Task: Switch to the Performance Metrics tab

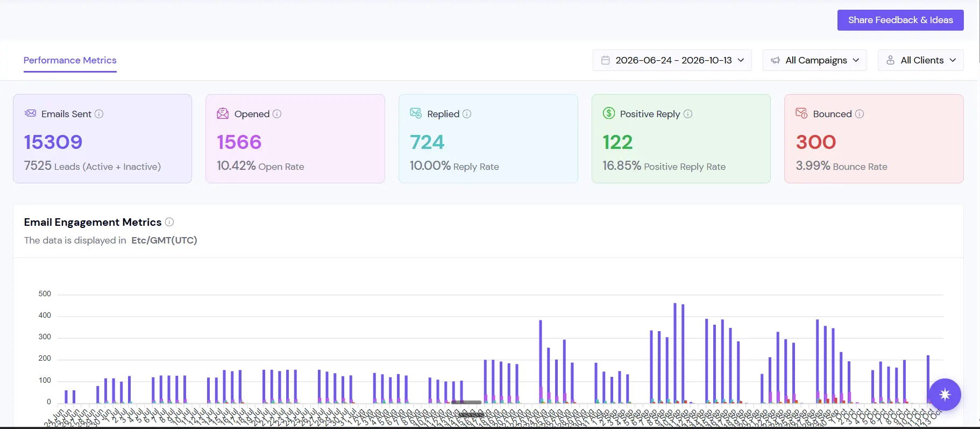Action: click(70, 60)
